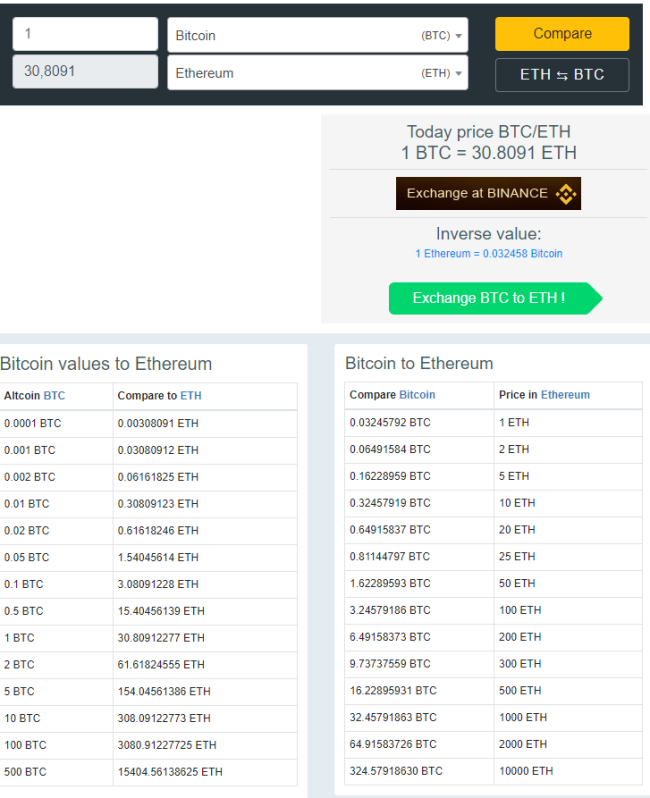Swap currencies with ETH ⇆ BTC button
The height and width of the screenshot is (798, 650).
(x=562, y=75)
